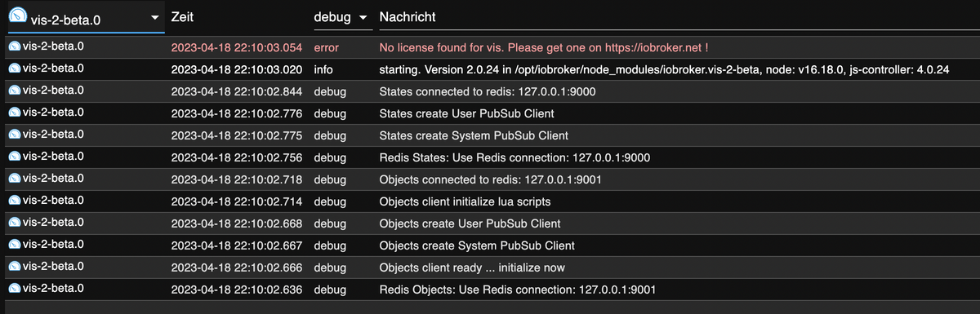This screenshot has height=314, width=980.
Task: Click vis-2-beta.0 source name in the 22:10:02.636 row
Action: (53, 289)
